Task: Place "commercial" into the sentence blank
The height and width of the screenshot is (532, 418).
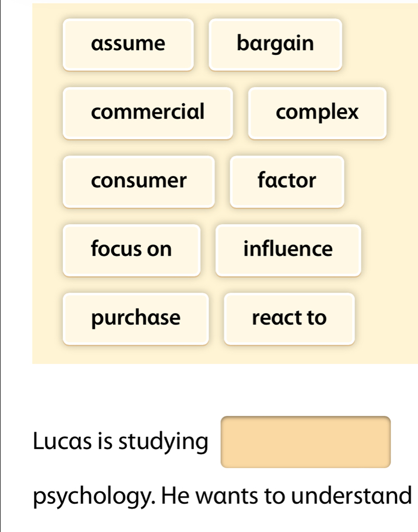Action: [x=148, y=113]
